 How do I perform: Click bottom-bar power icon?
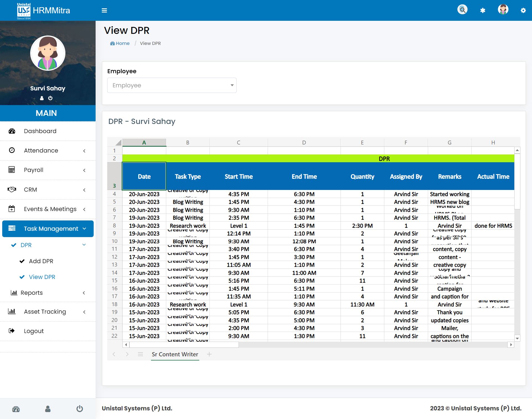tap(80, 409)
